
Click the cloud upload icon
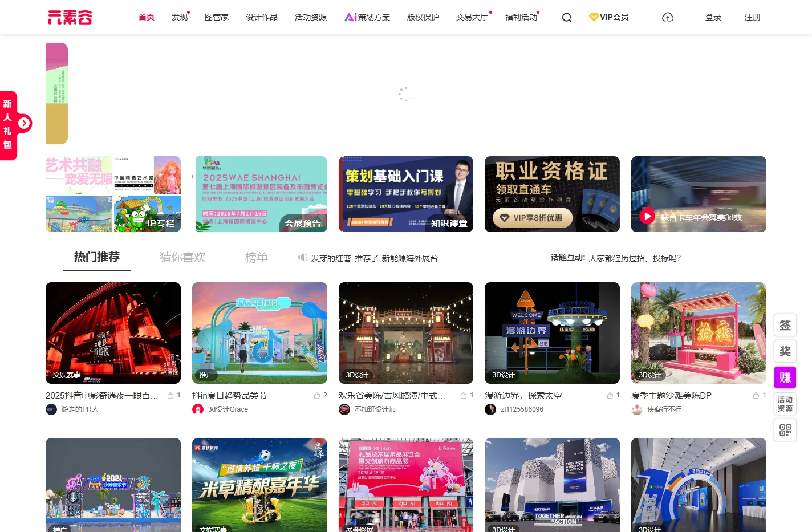(668, 17)
